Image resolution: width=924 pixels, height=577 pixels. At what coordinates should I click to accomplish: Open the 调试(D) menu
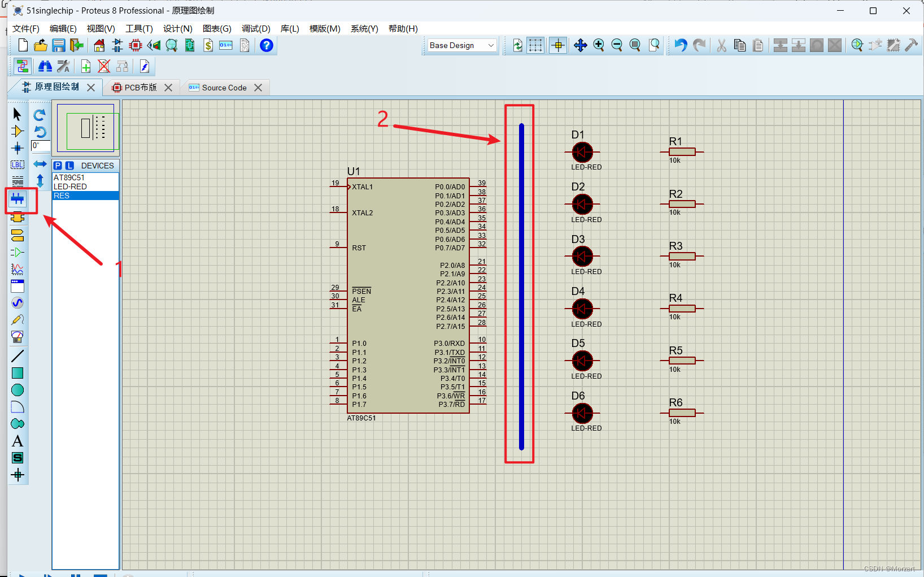click(x=256, y=28)
